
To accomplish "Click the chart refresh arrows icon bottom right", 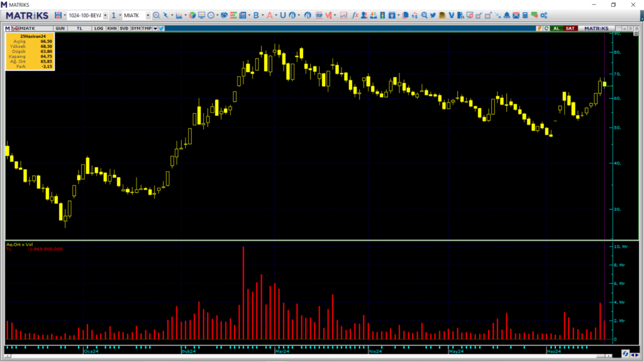I will [625, 354].
